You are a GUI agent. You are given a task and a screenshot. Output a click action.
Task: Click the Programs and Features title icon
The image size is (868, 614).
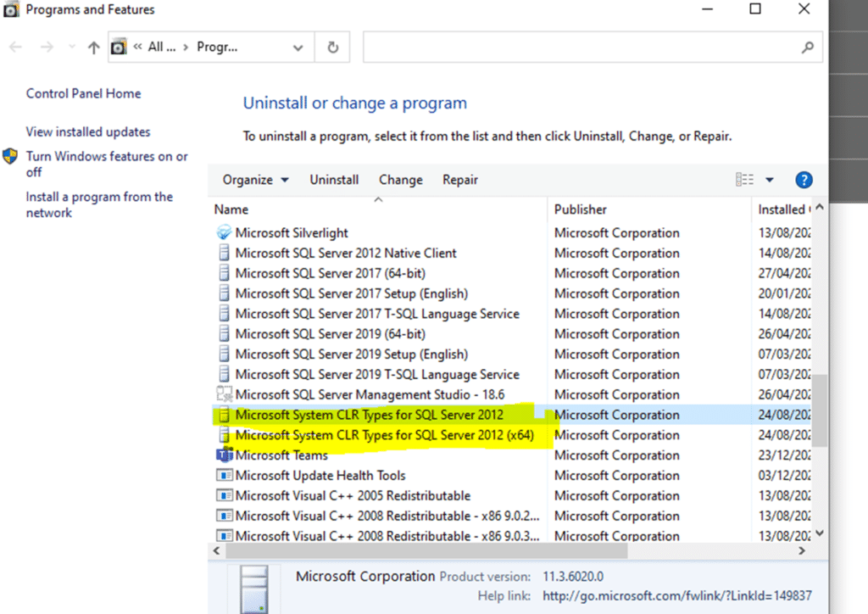point(10,10)
